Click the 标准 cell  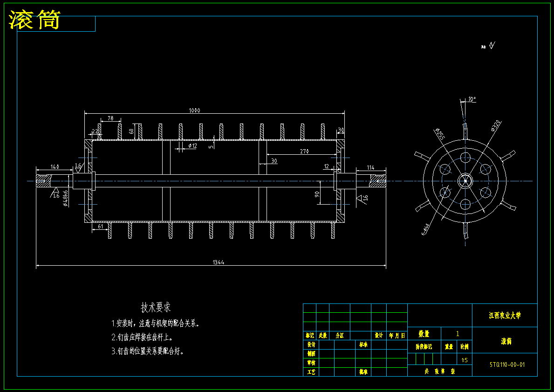tap(363, 344)
